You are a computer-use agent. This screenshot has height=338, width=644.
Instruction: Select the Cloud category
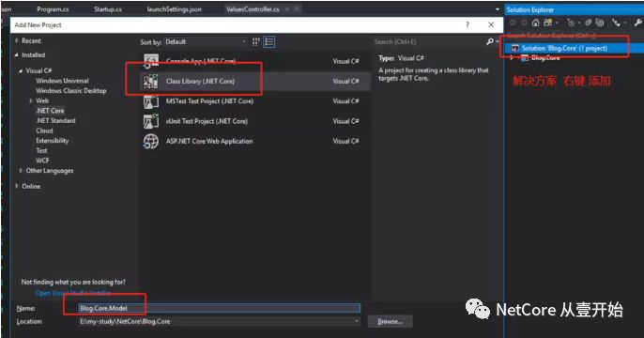[44, 131]
